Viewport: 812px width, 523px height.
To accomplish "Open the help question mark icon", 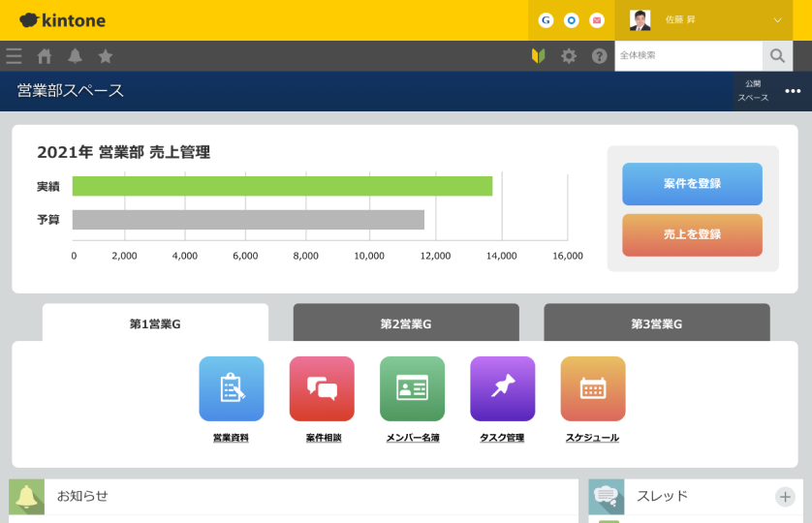I will pyautogui.click(x=599, y=56).
